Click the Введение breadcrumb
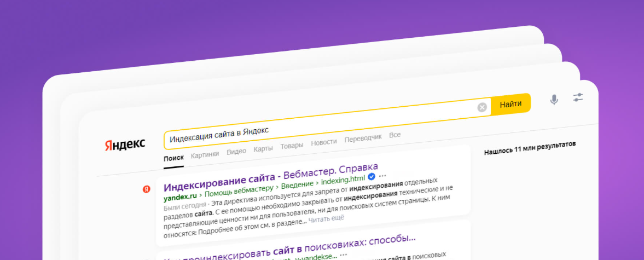 [x=297, y=186]
